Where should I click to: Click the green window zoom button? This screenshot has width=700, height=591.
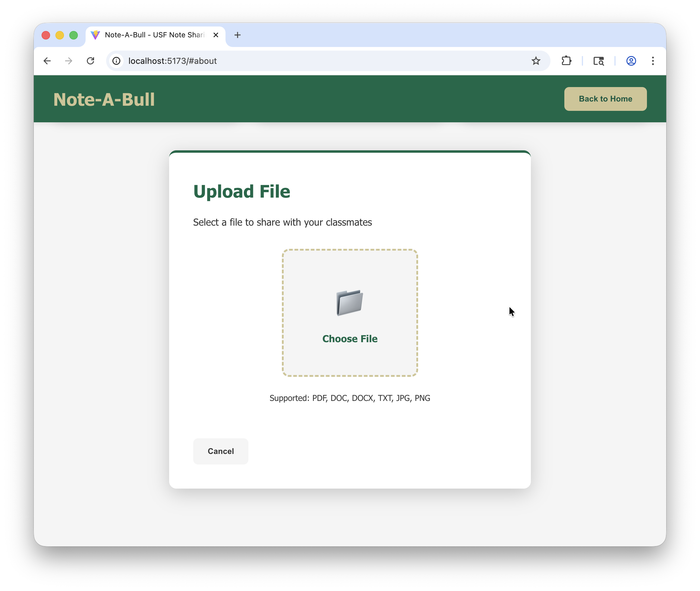coord(74,35)
